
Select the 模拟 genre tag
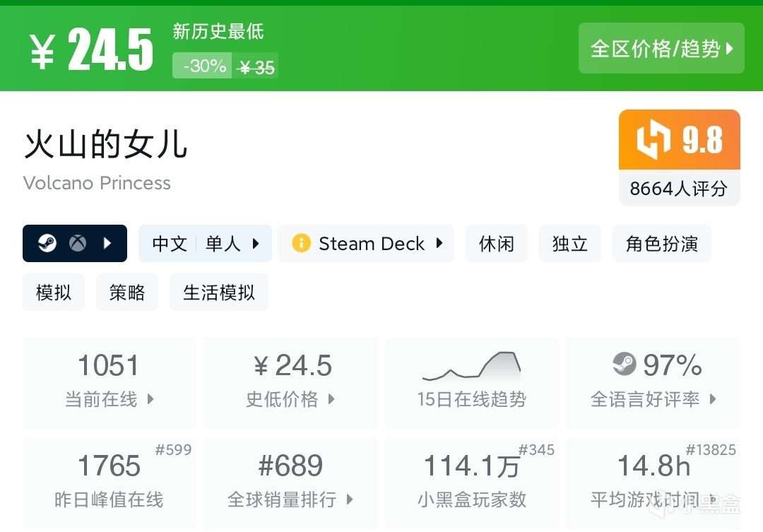pyautogui.click(x=54, y=292)
